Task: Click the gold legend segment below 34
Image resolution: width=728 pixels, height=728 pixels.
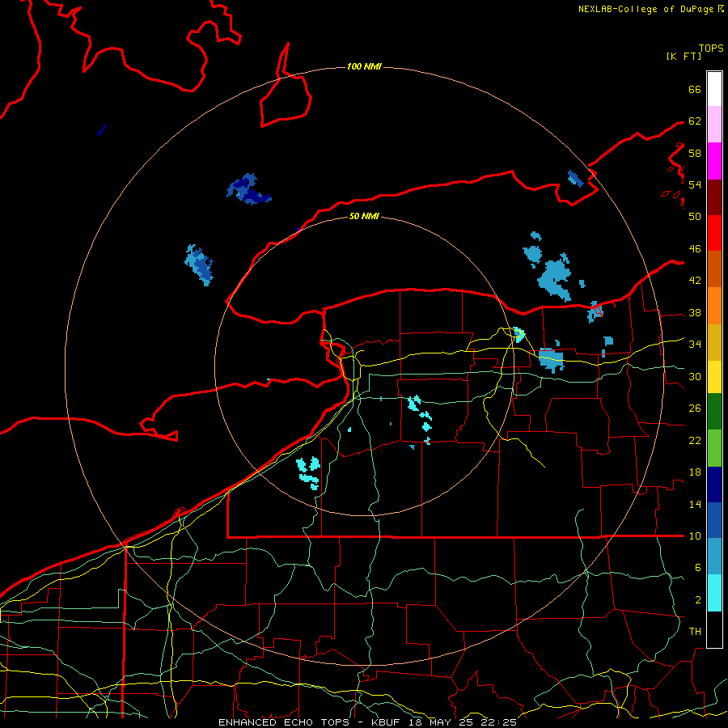Action: coord(714,342)
